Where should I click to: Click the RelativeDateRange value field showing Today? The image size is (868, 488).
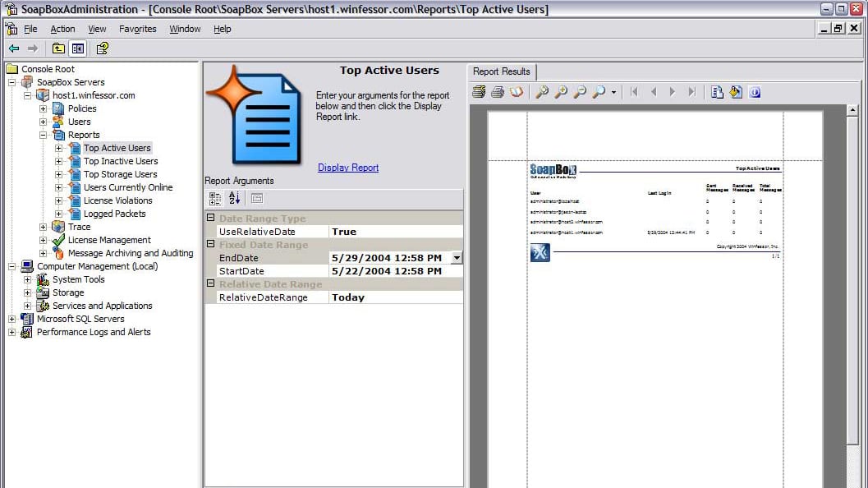point(394,297)
